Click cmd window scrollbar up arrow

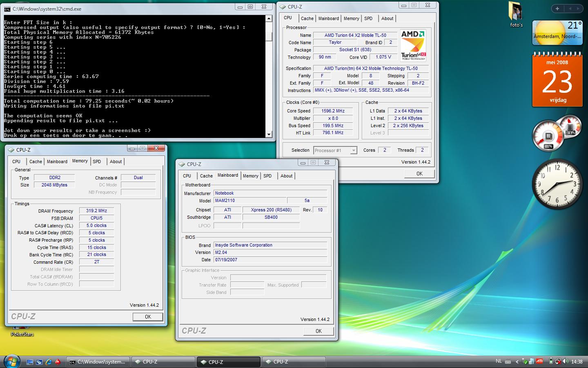click(x=269, y=18)
